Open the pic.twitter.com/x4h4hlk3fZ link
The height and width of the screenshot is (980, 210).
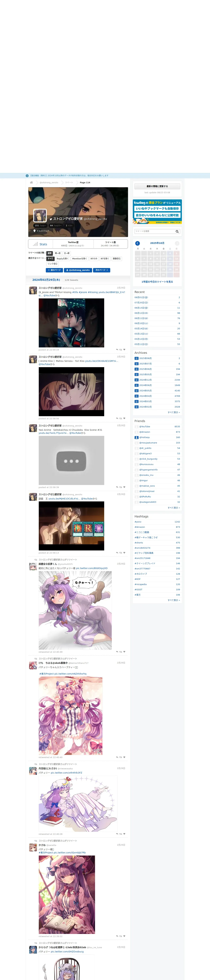point(66,773)
